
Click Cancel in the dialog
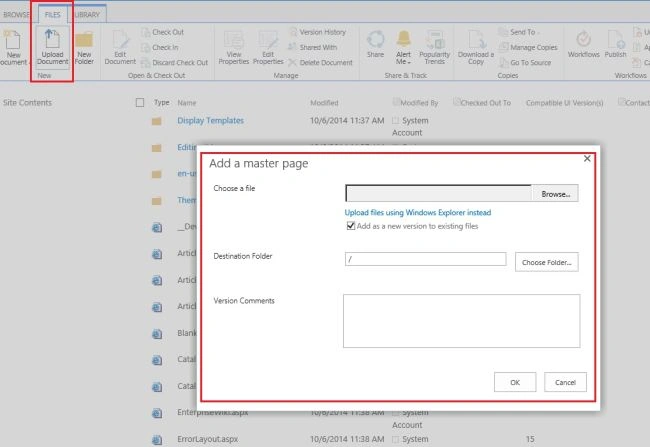565,382
